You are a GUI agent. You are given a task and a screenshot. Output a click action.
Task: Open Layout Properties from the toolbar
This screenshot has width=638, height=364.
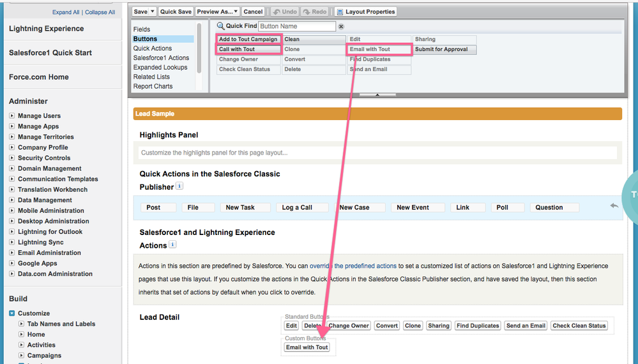click(x=366, y=11)
